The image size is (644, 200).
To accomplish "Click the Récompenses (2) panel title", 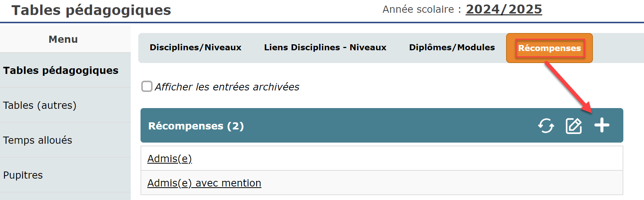I will click(x=196, y=126).
